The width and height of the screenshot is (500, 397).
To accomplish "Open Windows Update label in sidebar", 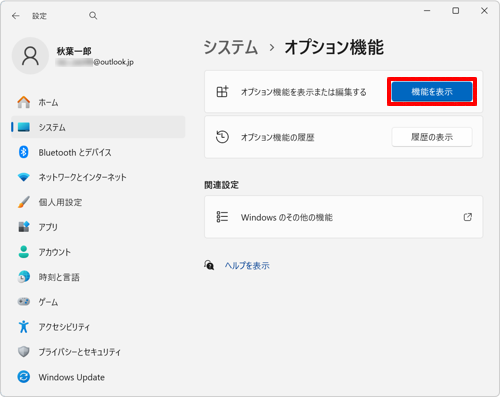I will 72,377.
